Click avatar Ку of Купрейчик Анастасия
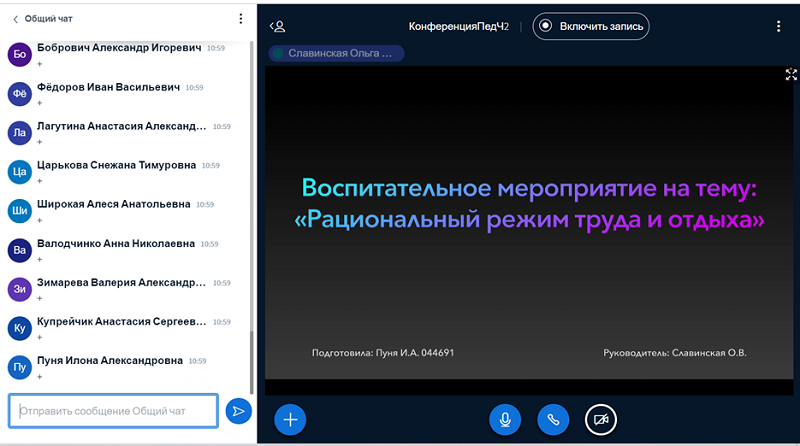Viewport: 800px width, 446px height. (x=20, y=328)
